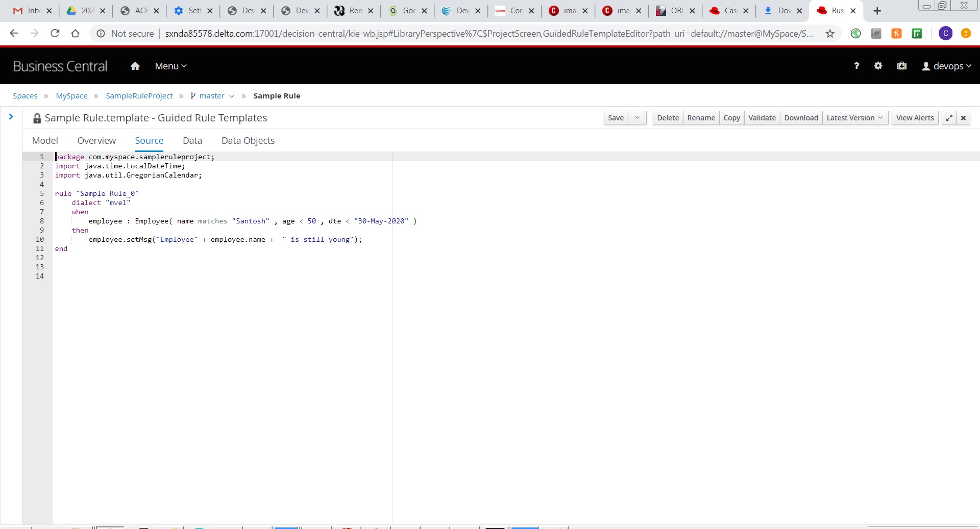980x529 pixels.
Task: Go to the Business Central home icon
Action: click(x=135, y=66)
